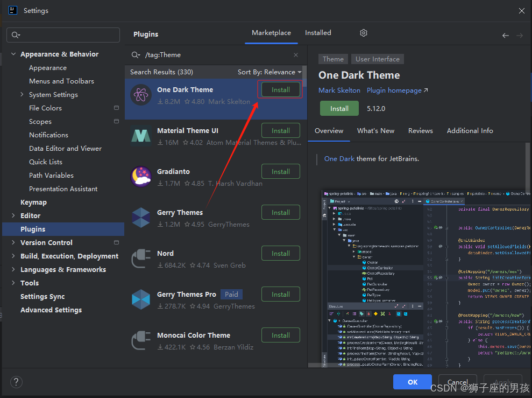Expand the System Settings node
This screenshot has width=532, height=398.
click(x=22, y=94)
